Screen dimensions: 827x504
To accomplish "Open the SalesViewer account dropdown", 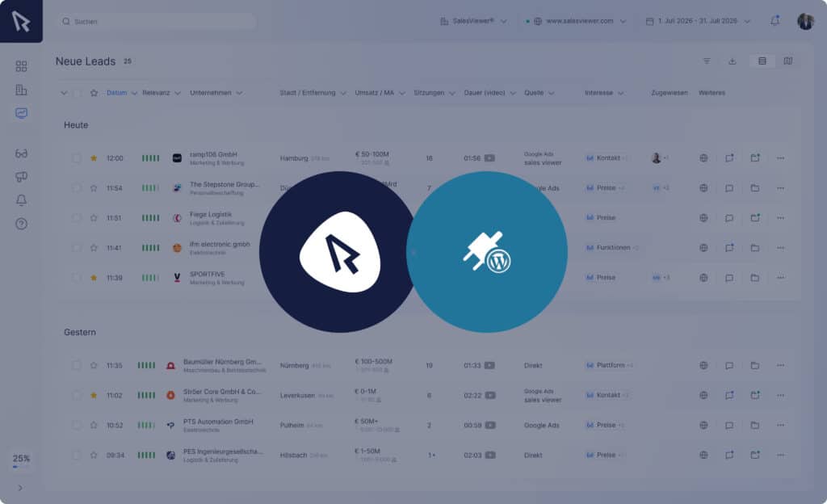I will click(473, 21).
